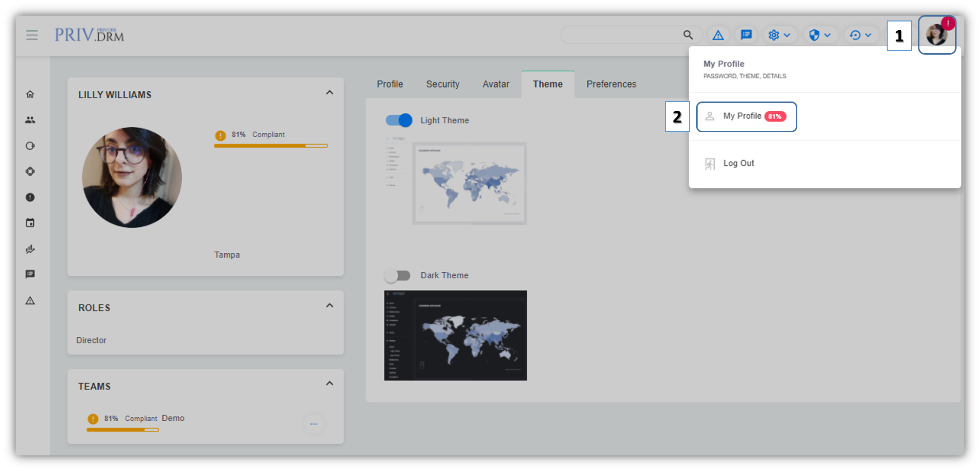The height and width of the screenshot is (471, 980).
Task: Open the users group sidebar icon
Action: [30, 120]
